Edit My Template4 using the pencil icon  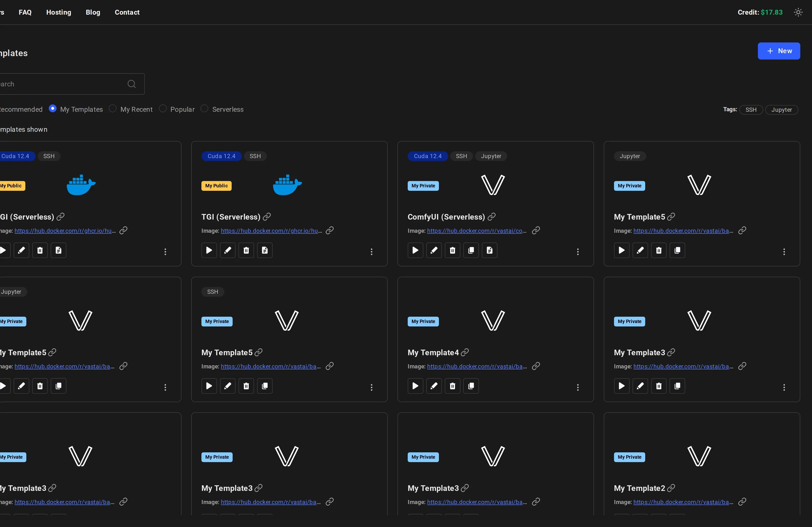(434, 386)
